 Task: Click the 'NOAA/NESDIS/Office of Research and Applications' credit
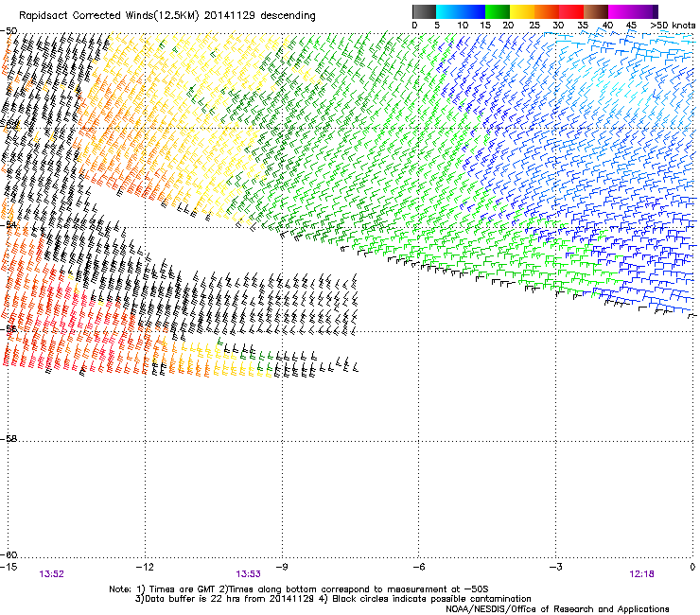[557, 608]
